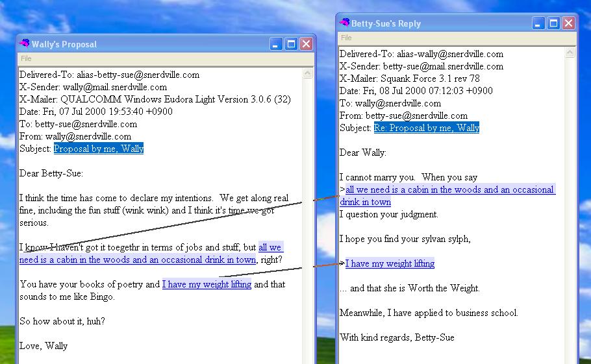Screen dimensions: 591x364
Task: Maximize the Betty-Sue's Reply window
Action: tap(553, 23)
